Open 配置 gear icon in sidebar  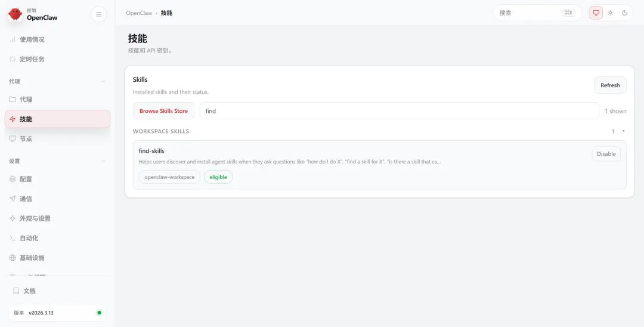(13, 179)
